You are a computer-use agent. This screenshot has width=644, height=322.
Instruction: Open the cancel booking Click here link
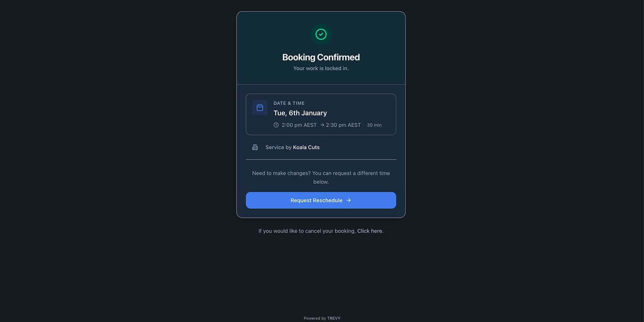pyautogui.click(x=369, y=231)
